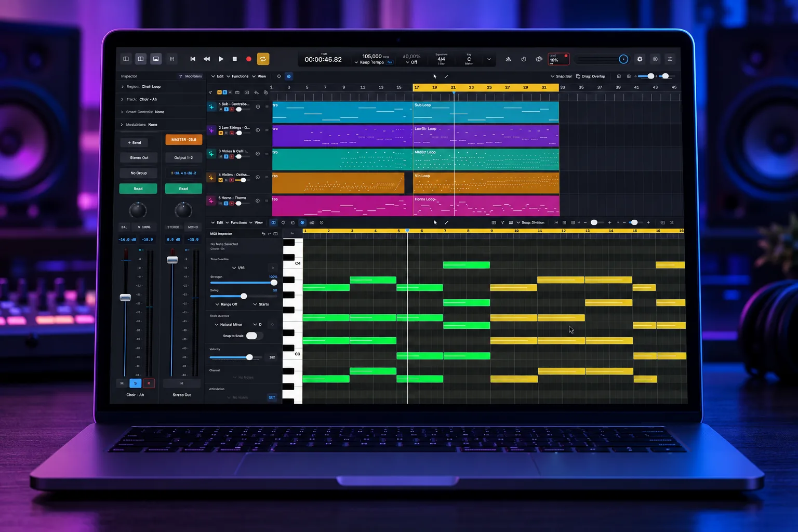Open the arrange area Edit menu
The image size is (798, 532).
pyautogui.click(x=218, y=76)
